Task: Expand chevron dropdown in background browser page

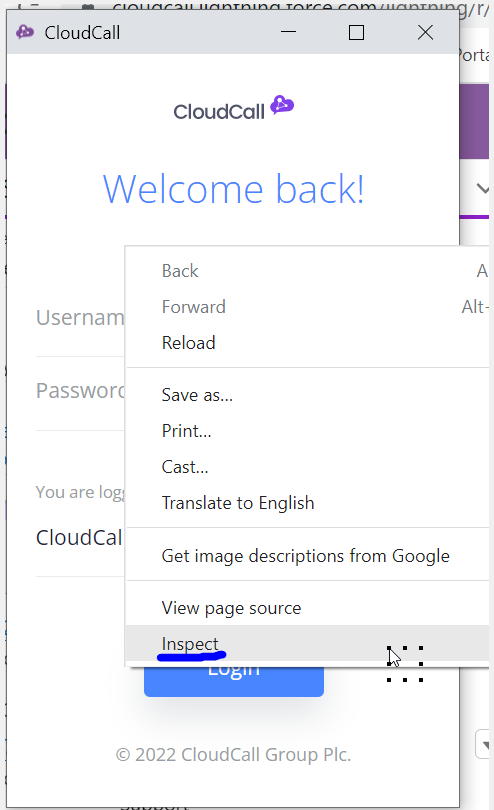Action: (x=483, y=189)
